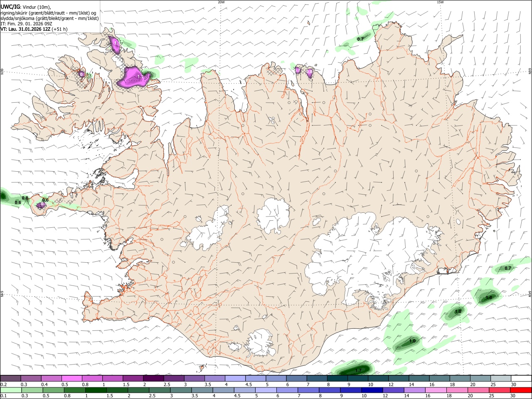
Task: Click the bright red swatch after 30 in lower legend
Action: (520, 390)
